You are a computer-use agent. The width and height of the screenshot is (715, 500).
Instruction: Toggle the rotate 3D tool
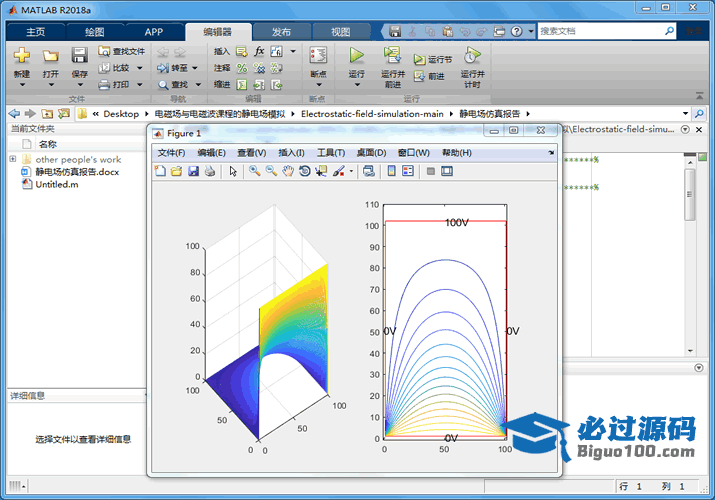click(305, 171)
